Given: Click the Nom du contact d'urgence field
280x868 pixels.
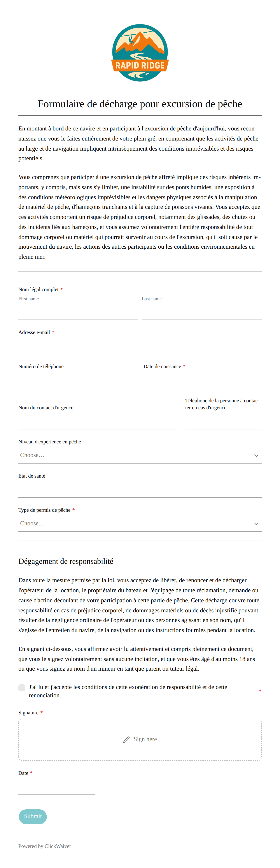Looking at the screenshot, I should (x=98, y=421).
